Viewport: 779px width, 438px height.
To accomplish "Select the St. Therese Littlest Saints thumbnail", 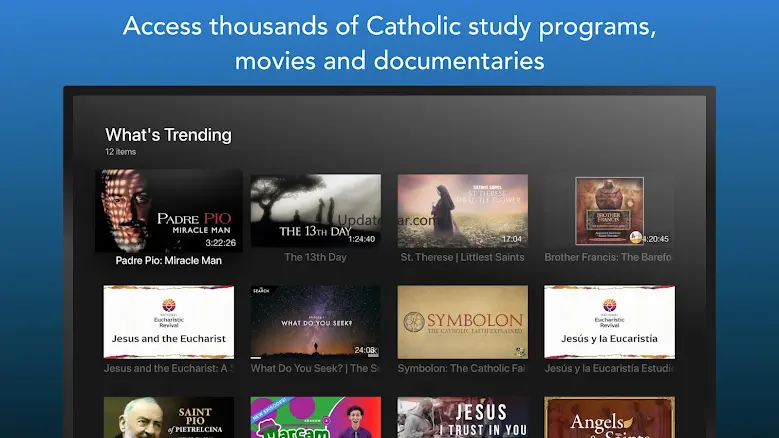I will tap(463, 211).
